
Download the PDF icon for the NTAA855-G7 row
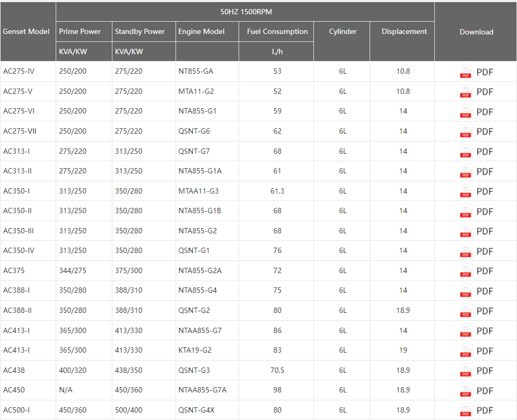(466, 331)
